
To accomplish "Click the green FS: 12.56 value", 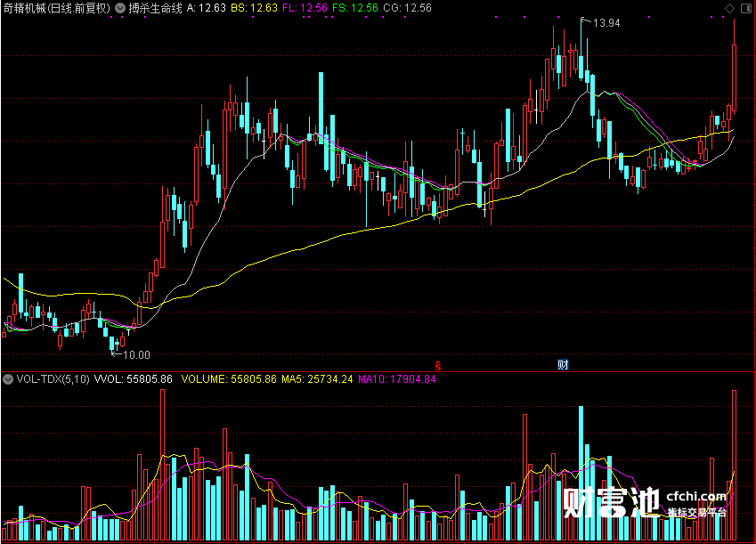I will click(x=355, y=8).
